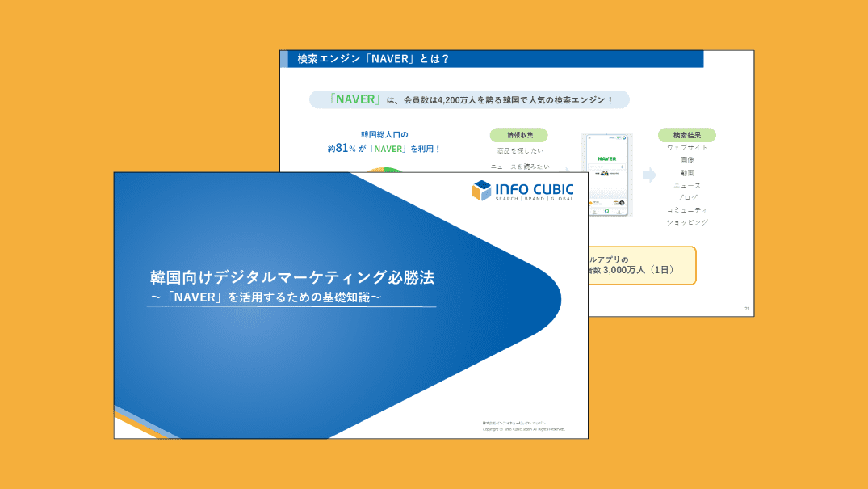This screenshot has height=489, width=868.
Task: Click the INFO CUBIC logo on the front slide
Action: coord(522,190)
